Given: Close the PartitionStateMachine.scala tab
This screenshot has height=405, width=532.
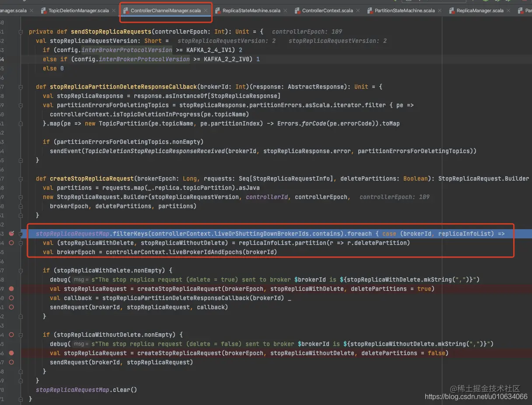Looking at the screenshot, I should tap(439, 10).
